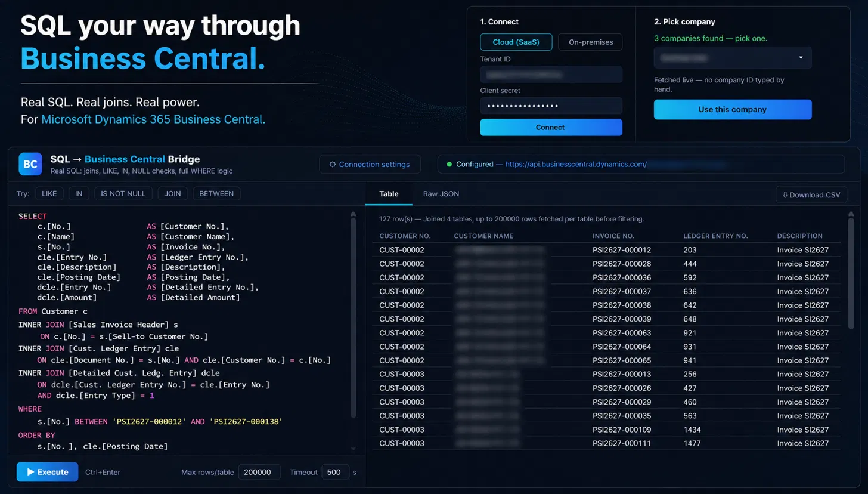Click ledger entry number 444
Image resolution: width=868 pixels, height=494 pixels.
pos(690,264)
